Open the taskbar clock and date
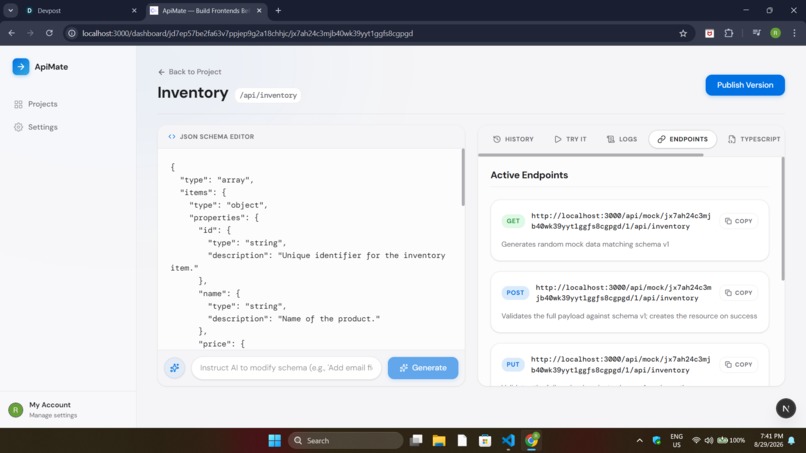This screenshot has height=453, width=806. coord(768,440)
